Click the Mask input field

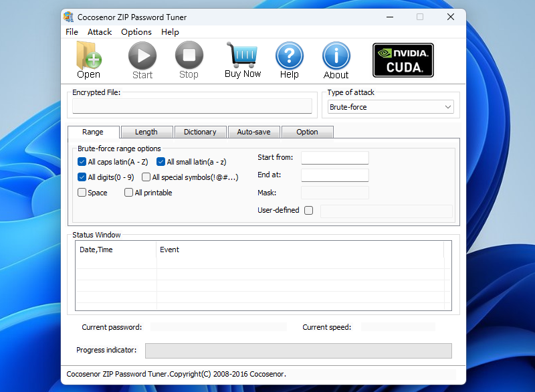pos(335,193)
